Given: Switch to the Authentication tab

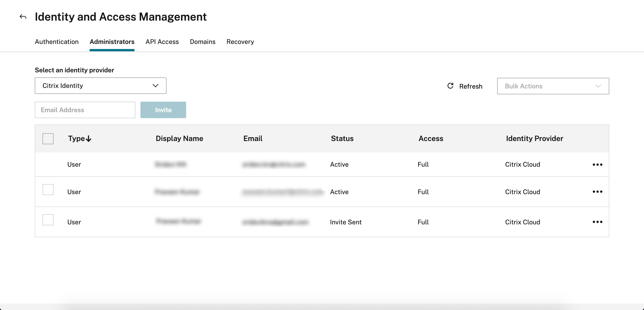Looking at the screenshot, I should [57, 42].
